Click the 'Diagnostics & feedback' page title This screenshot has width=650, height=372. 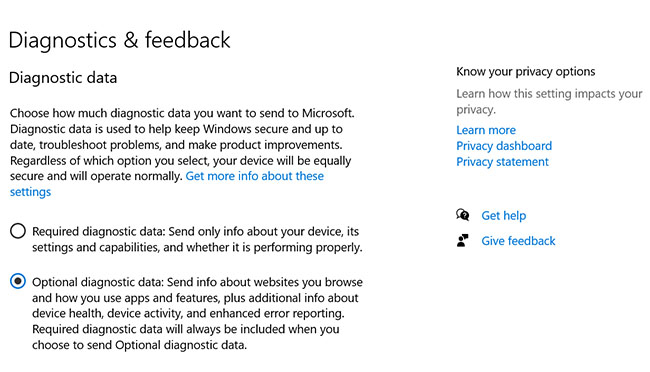point(119,40)
